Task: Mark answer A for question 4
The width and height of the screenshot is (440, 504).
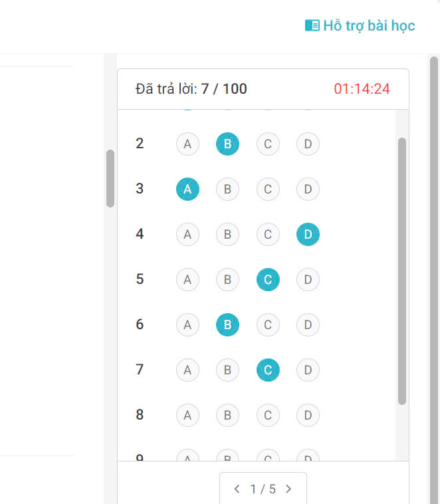Action: click(x=187, y=234)
